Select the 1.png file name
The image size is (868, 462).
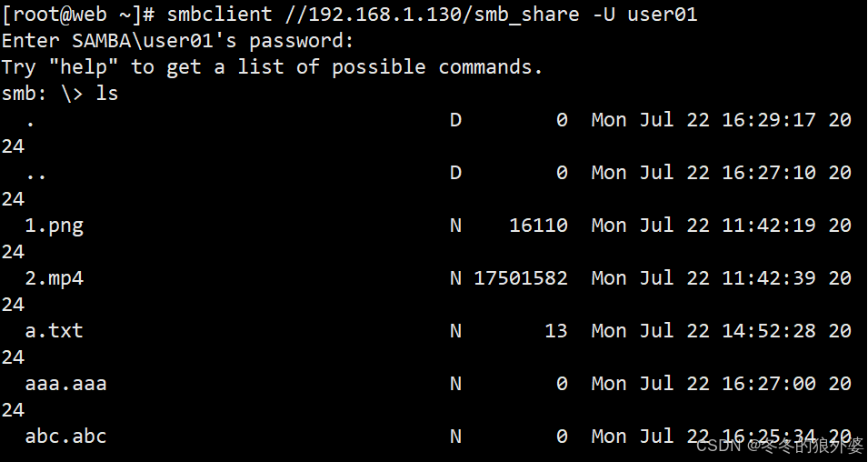coord(55,226)
